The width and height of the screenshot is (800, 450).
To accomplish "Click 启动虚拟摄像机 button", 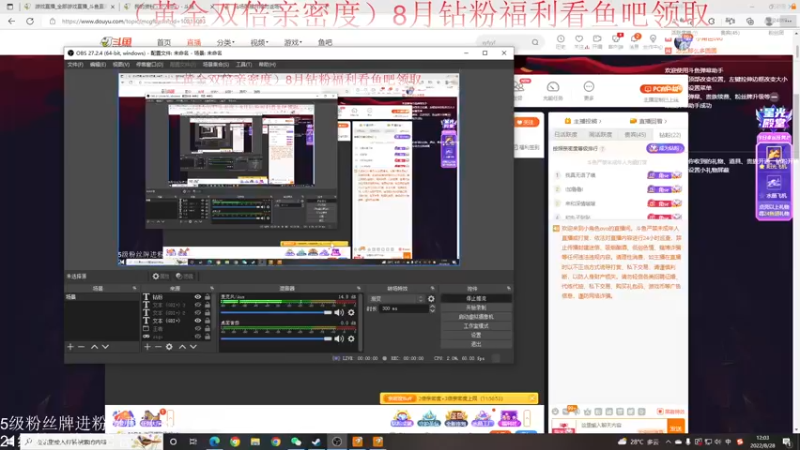I will [476, 317].
